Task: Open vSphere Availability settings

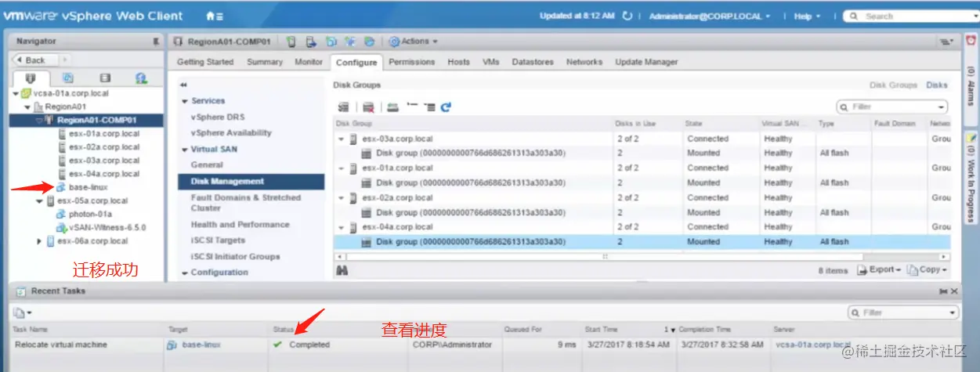Action: point(231,133)
